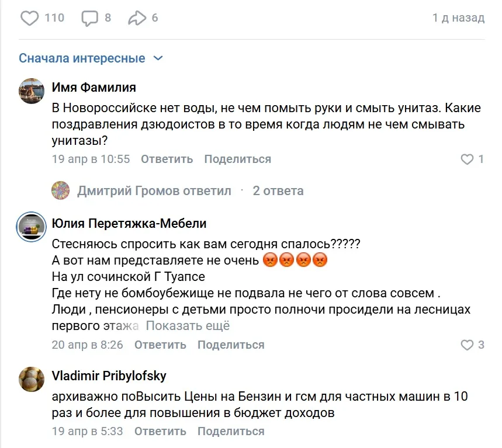Share Vladimir Pribylofsky's comment
The image size is (502, 448).
(x=231, y=431)
